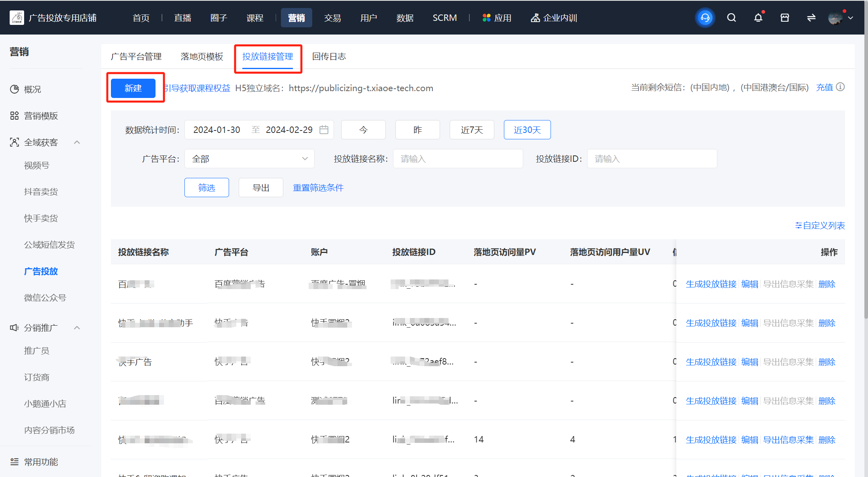Open 数据 in top navigation
The width and height of the screenshot is (868, 477).
tap(405, 18)
